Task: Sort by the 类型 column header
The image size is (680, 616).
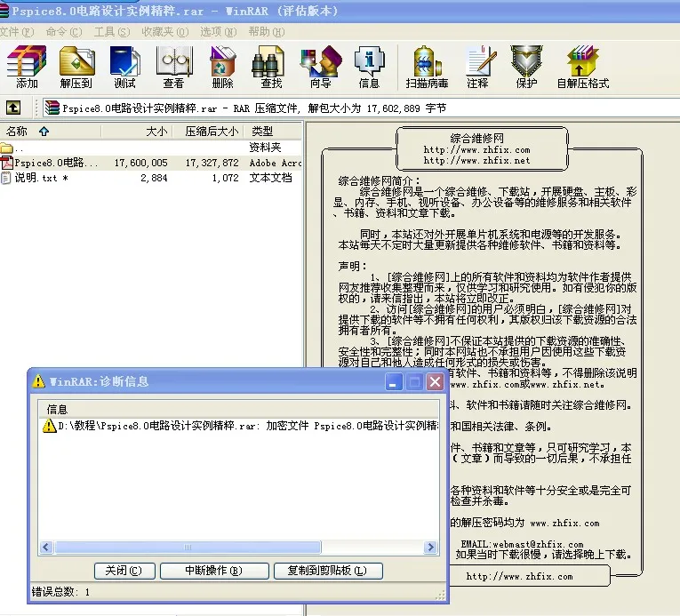Action: [x=272, y=131]
